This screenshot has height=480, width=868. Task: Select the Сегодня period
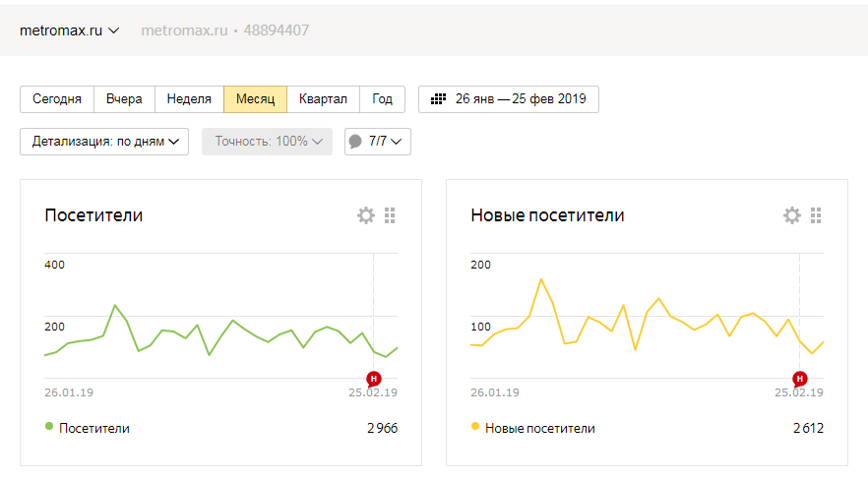point(57,99)
